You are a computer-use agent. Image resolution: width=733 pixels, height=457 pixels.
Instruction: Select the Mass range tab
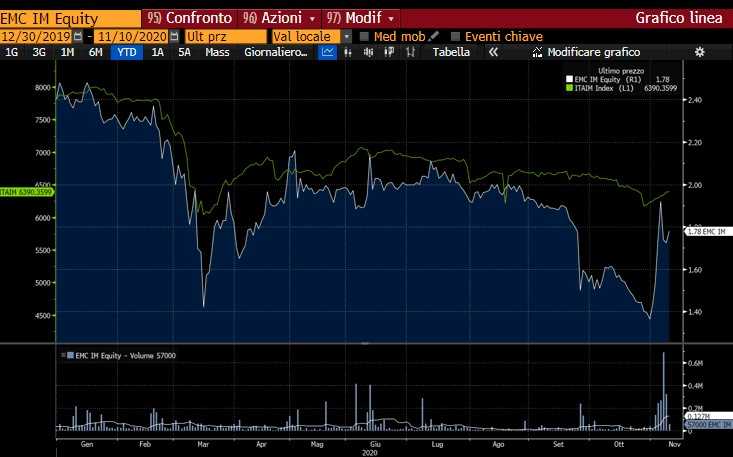tap(217, 52)
